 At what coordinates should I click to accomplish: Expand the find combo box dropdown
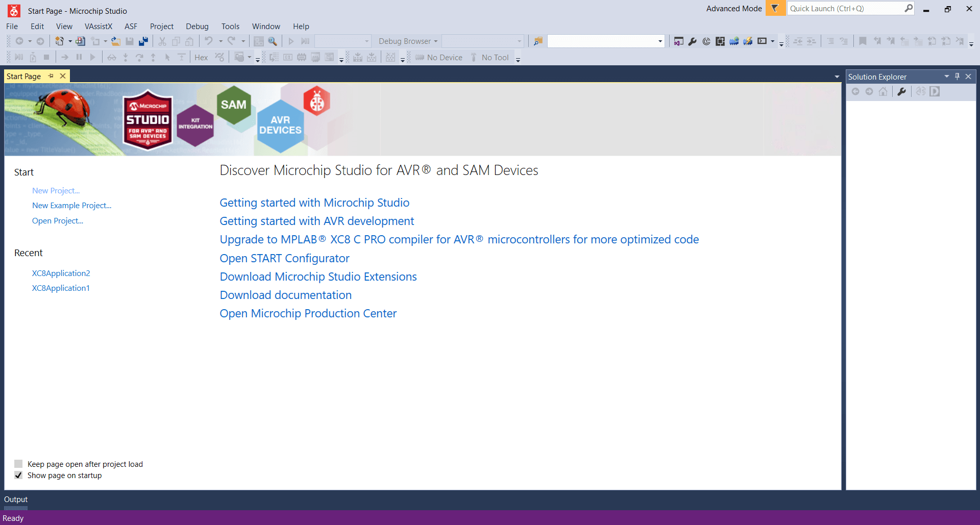[x=660, y=41]
